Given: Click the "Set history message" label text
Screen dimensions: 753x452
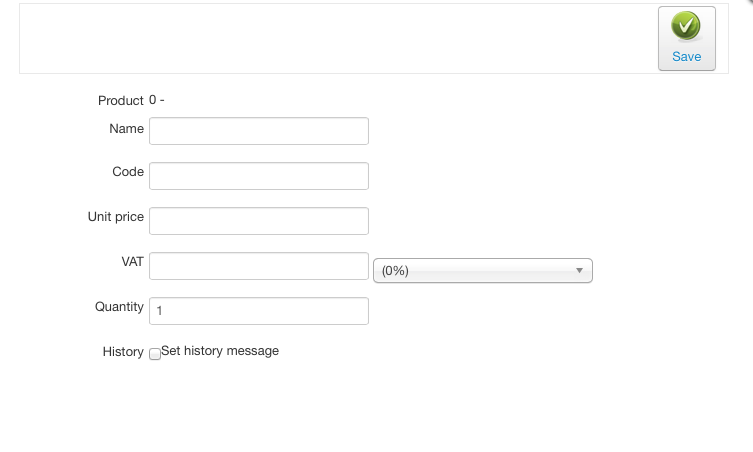Looking at the screenshot, I should [220, 351].
